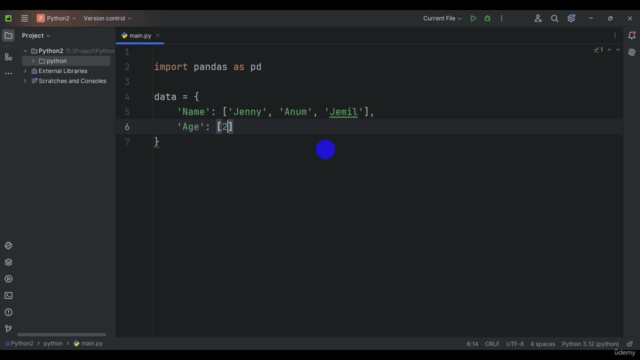The height and width of the screenshot is (360, 640).
Task: Toggle read-only lock in status bar
Action: point(630,344)
